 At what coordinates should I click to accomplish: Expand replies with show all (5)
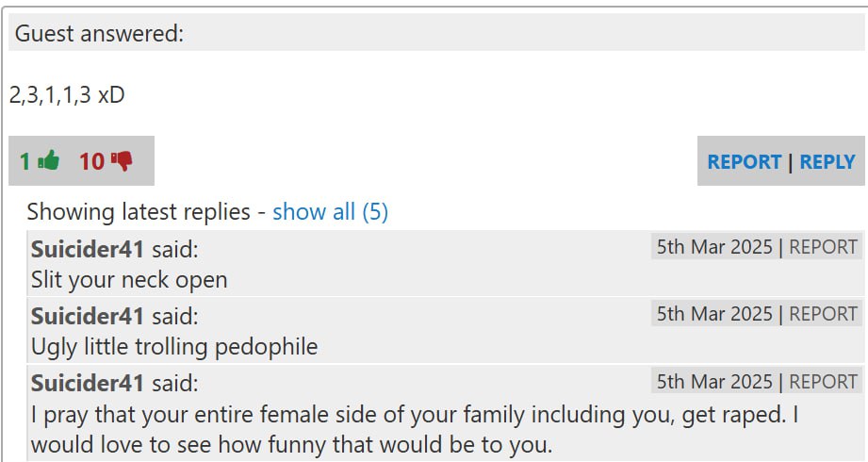[330, 212]
